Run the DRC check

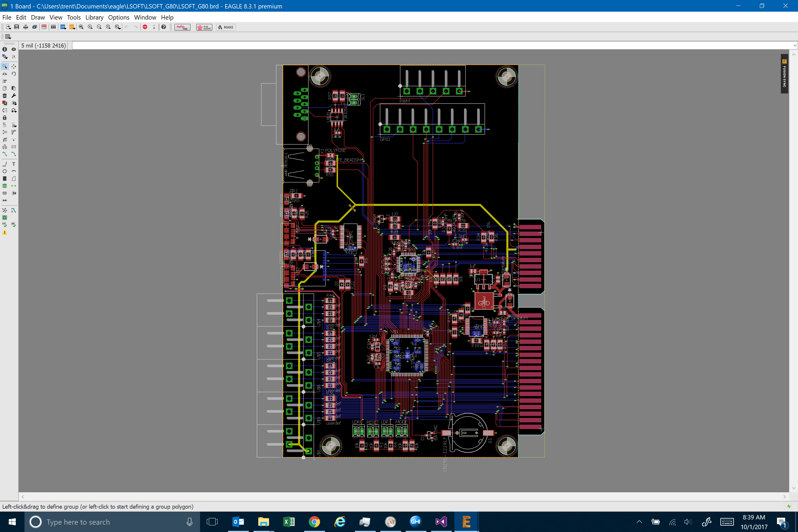coord(14,225)
